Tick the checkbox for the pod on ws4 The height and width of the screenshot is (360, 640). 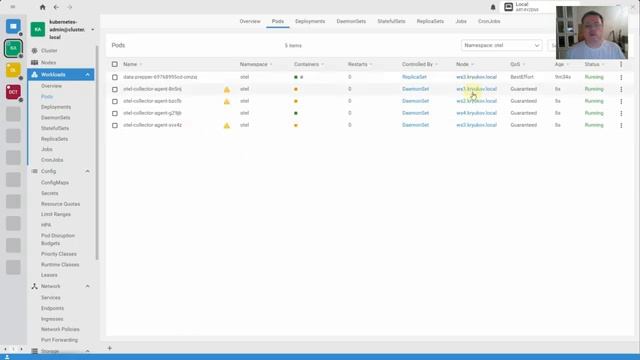tap(115, 113)
